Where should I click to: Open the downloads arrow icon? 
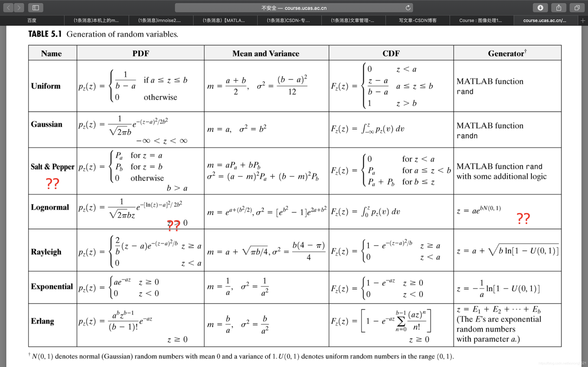pos(540,8)
